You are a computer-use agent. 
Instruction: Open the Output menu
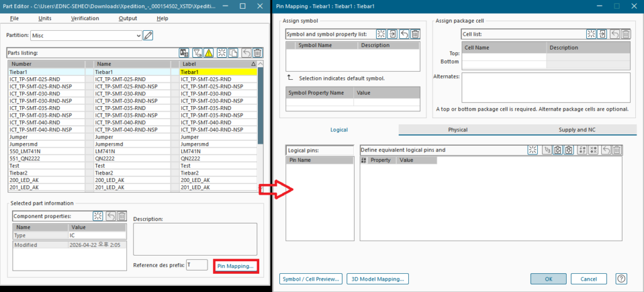click(x=128, y=18)
